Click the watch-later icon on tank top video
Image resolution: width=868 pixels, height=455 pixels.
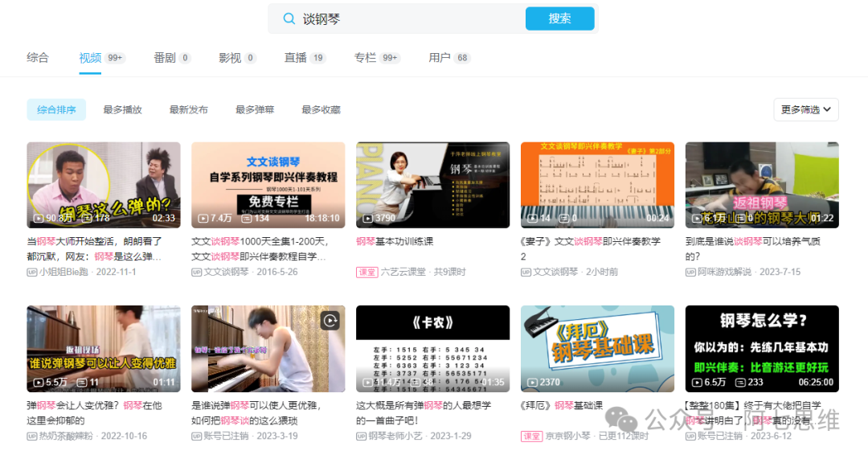point(330,321)
